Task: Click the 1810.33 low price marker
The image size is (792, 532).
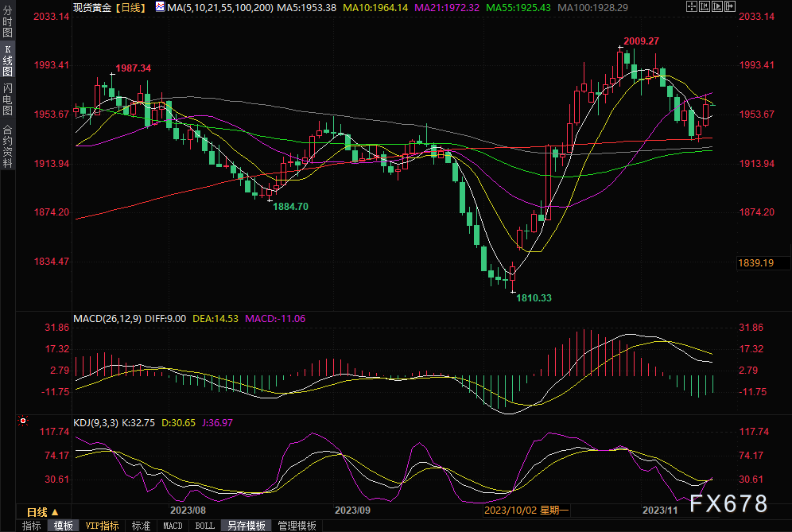Action: pyautogui.click(x=534, y=298)
